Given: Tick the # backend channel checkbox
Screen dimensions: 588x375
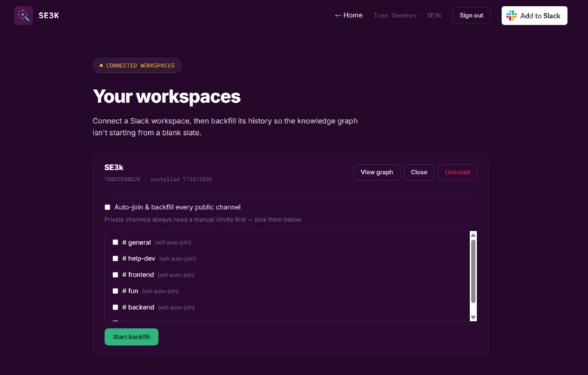Looking at the screenshot, I should coord(115,307).
